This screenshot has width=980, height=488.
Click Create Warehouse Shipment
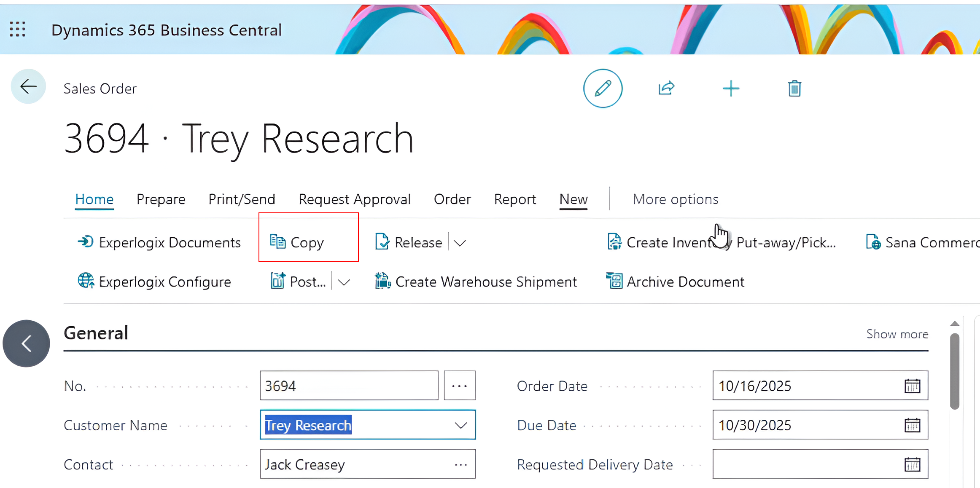click(476, 282)
